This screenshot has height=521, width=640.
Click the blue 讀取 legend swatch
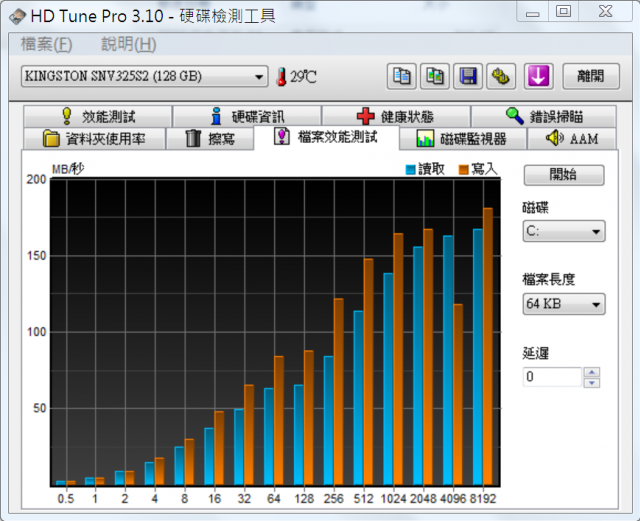pos(410,169)
